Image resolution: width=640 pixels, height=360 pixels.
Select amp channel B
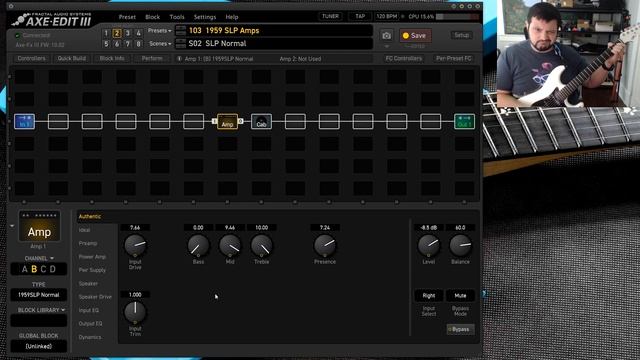[34, 269]
